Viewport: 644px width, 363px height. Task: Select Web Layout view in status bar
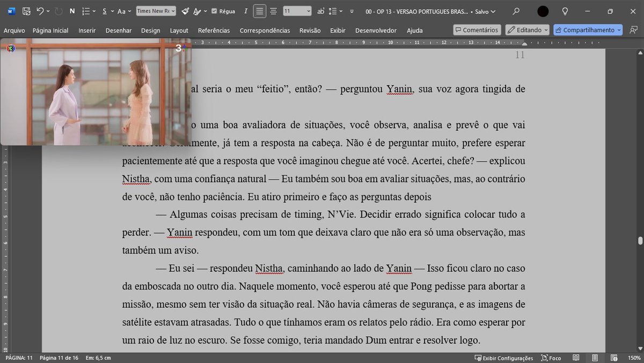click(614, 358)
